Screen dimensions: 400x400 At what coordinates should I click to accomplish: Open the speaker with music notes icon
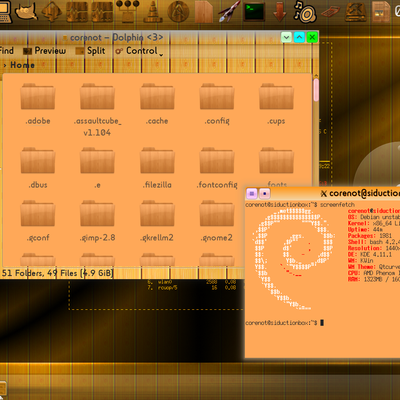tap(305, 12)
